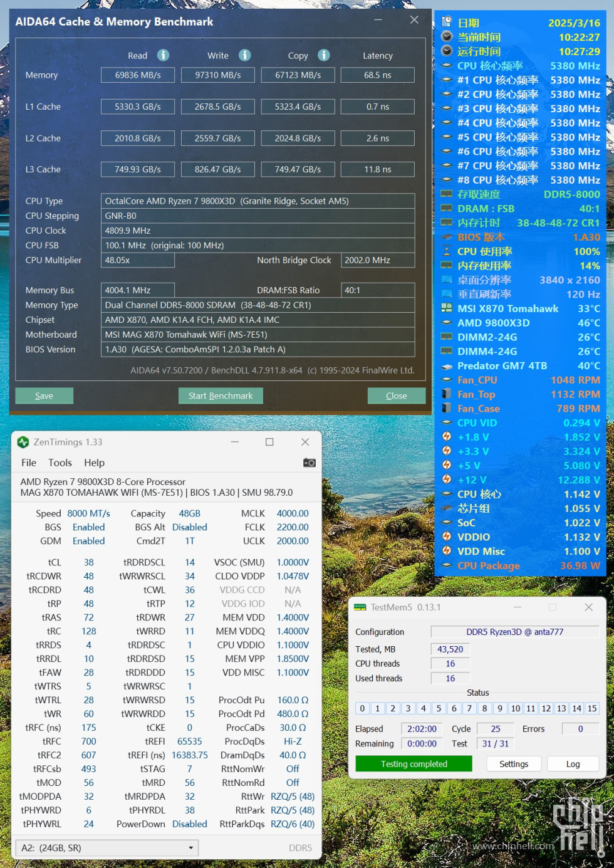This screenshot has width=614, height=868.
Task: Click the motherboard icon beside MSI X870 Tomahawk
Action: [x=447, y=308]
